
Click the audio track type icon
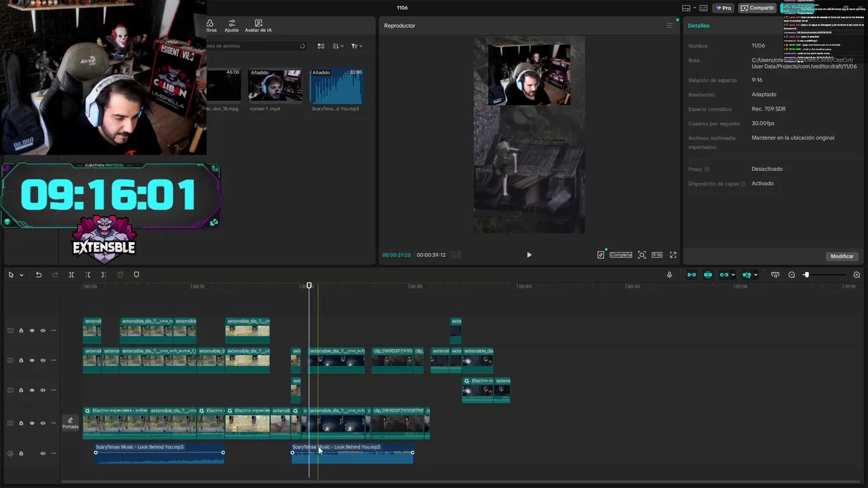point(10,453)
